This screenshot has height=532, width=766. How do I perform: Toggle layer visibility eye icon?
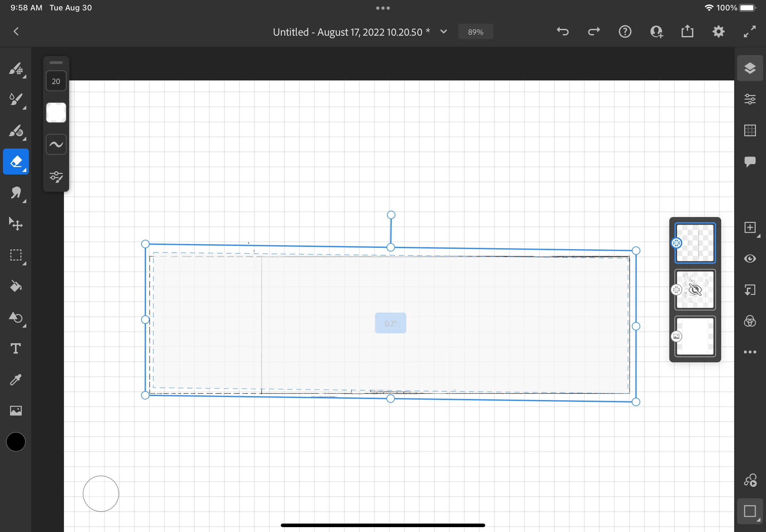750,259
